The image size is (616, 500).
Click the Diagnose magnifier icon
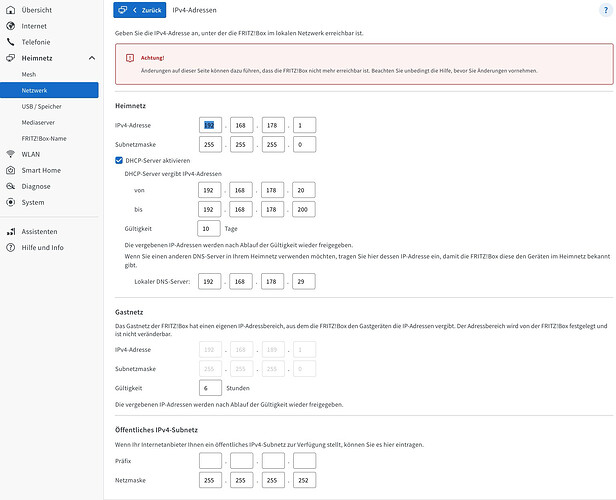(11, 186)
